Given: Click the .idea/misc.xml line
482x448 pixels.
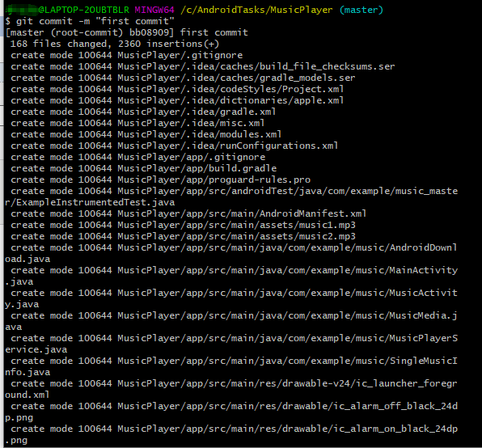Looking at the screenshot, I should 137,123.
